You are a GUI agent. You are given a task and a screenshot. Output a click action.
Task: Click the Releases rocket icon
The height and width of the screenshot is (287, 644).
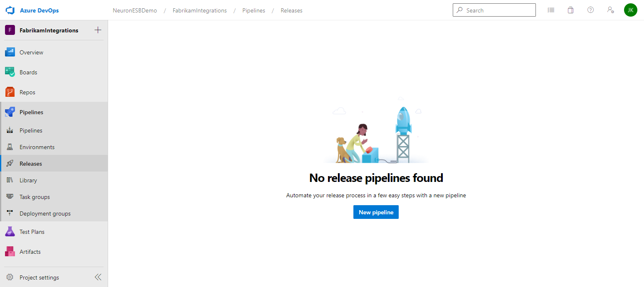10,164
